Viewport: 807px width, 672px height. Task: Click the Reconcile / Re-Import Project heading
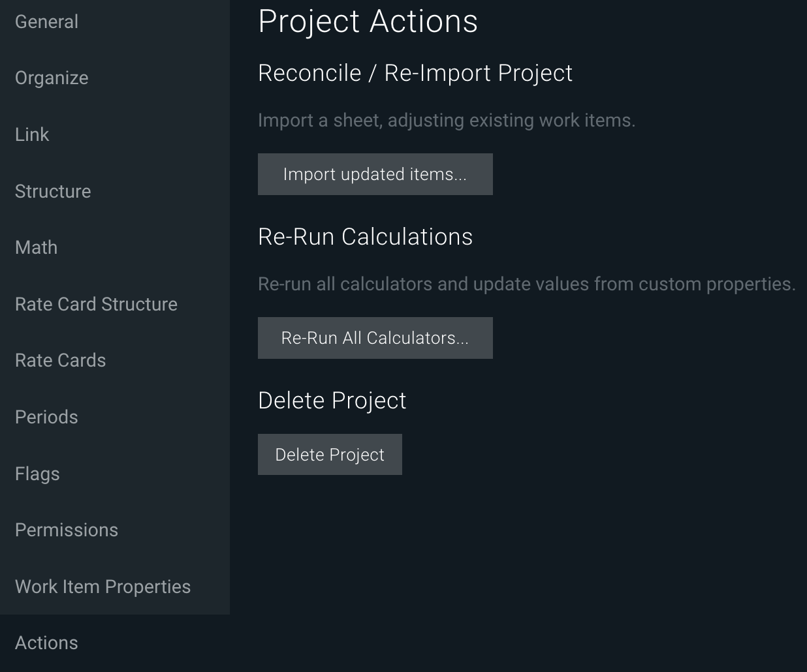pyautogui.click(x=415, y=73)
